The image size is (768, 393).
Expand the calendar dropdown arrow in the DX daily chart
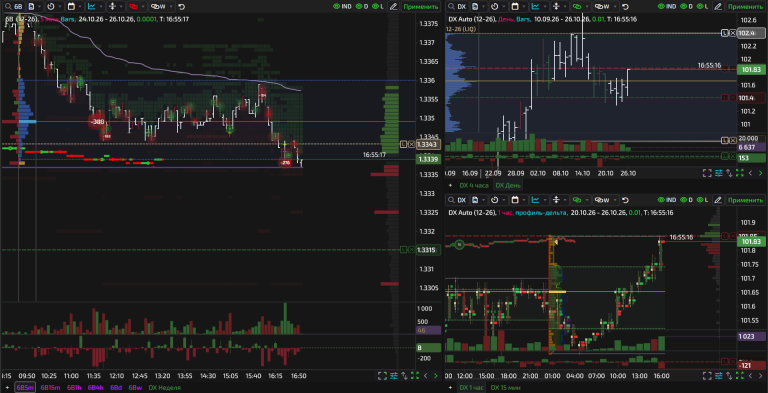point(524,6)
